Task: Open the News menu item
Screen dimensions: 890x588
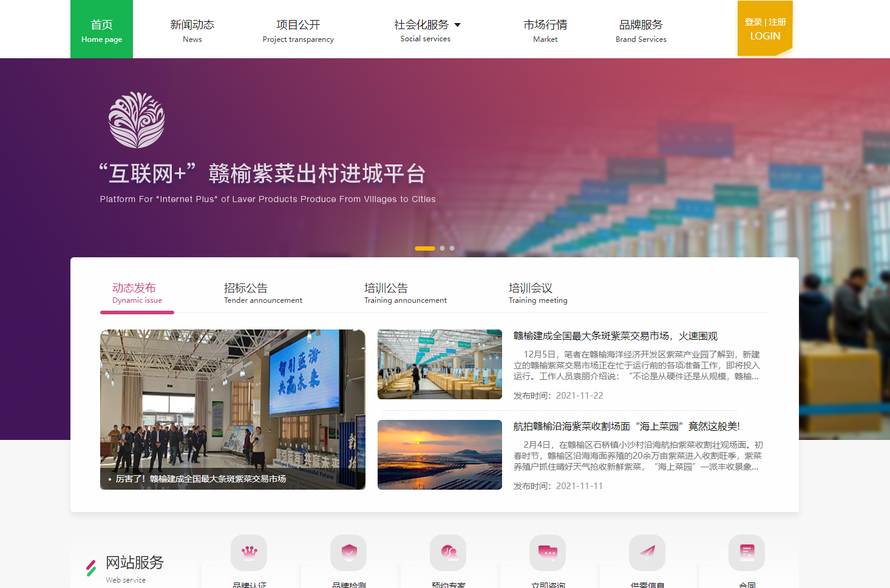Action: (192, 30)
